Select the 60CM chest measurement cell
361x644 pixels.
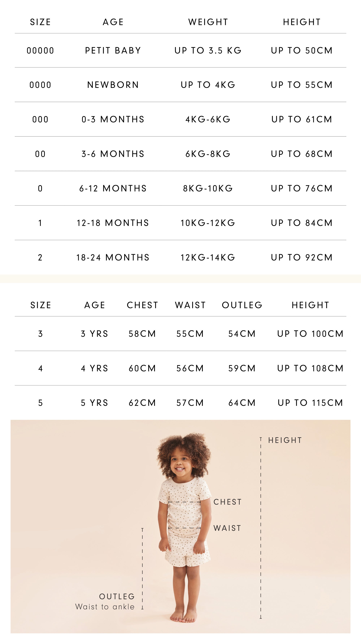[x=142, y=368]
